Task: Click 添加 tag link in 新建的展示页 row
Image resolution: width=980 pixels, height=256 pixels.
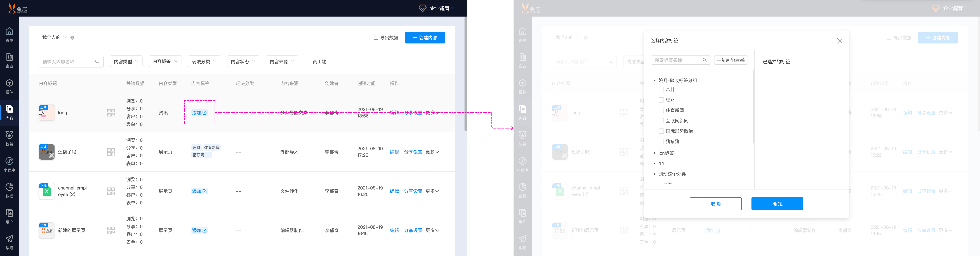Action: click(199, 230)
